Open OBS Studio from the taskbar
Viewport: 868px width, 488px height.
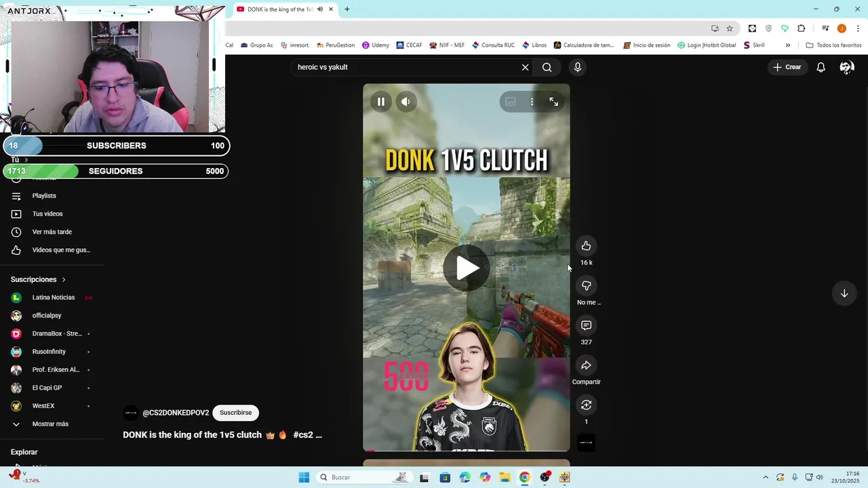tap(545, 477)
